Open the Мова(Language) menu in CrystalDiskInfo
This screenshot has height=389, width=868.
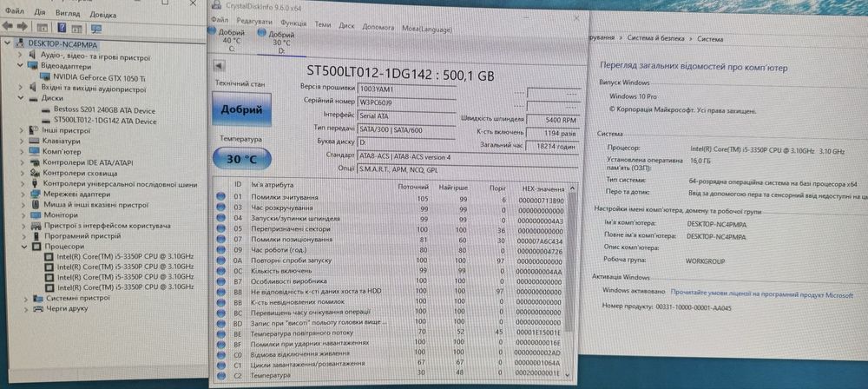pyautogui.click(x=427, y=29)
